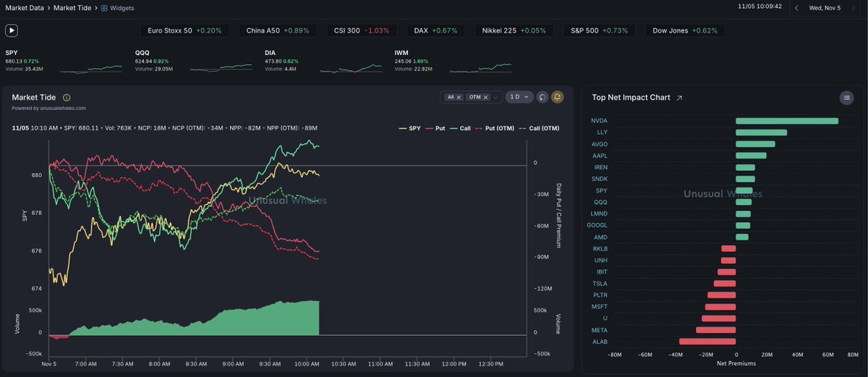Screen dimensions: 868x377
Task: Open the Wed, Nov 5 date picker
Action: pos(825,8)
